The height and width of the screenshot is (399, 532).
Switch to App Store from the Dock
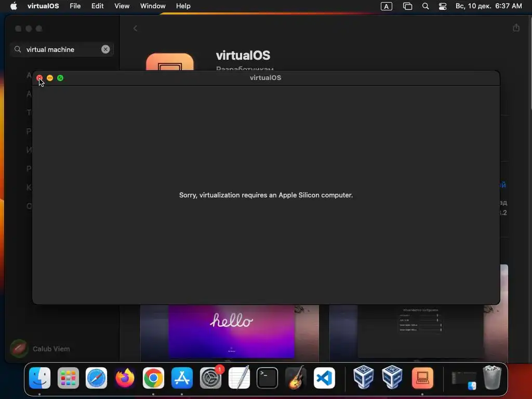pyautogui.click(x=182, y=378)
